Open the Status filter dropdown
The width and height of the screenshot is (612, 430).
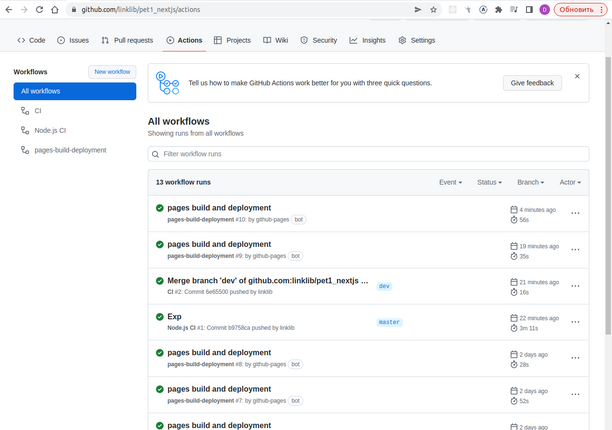point(489,182)
